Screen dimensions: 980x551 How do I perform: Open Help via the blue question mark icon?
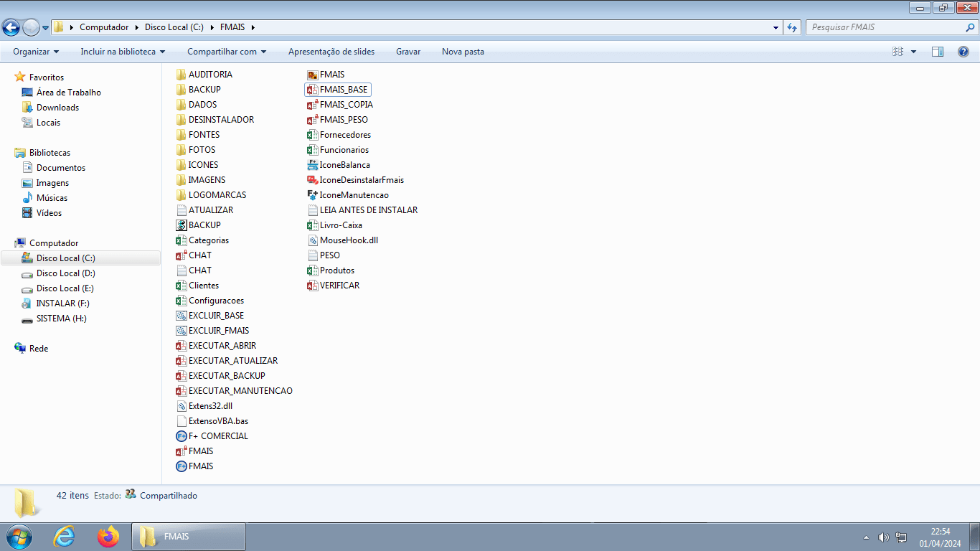click(963, 52)
